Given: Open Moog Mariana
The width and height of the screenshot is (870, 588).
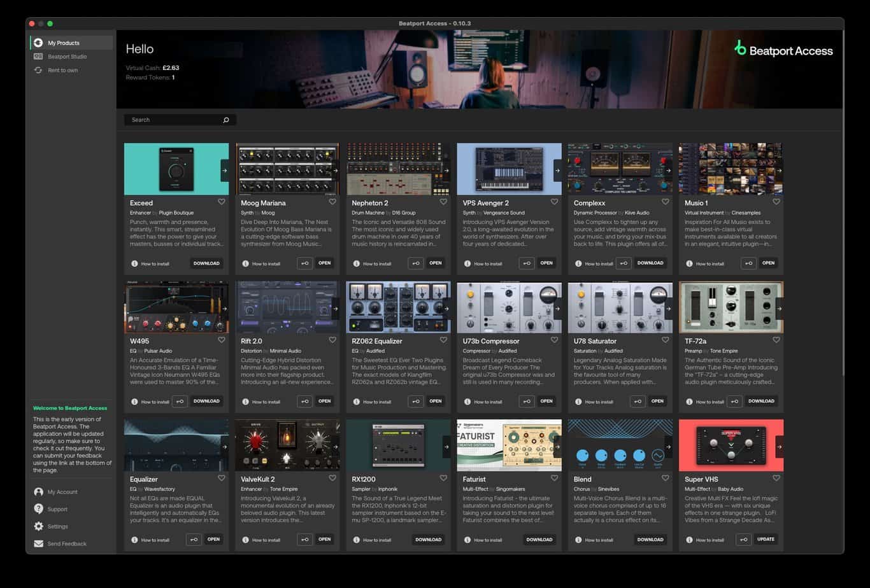Looking at the screenshot, I should [325, 263].
